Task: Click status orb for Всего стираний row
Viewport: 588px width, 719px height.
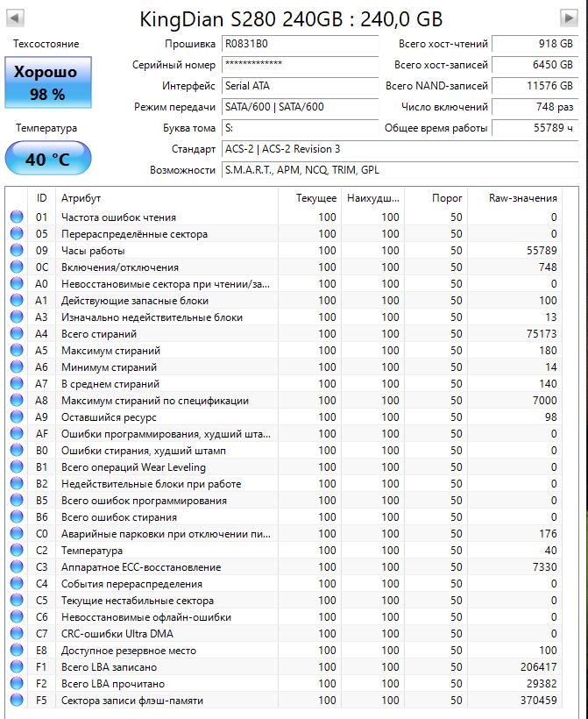Action: [17, 333]
